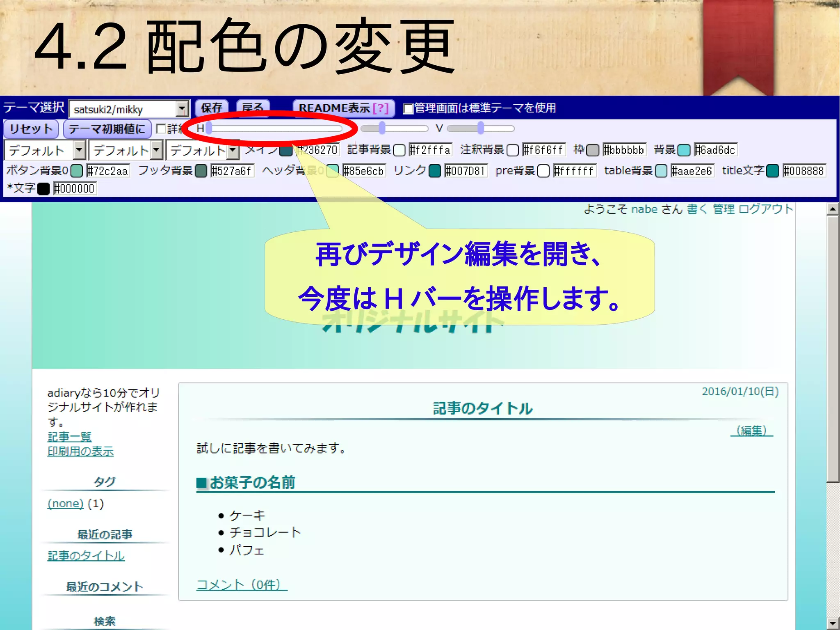Edit the 注釈背景 value #f6f6ff
The image size is (840, 630).
[x=544, y=150]
